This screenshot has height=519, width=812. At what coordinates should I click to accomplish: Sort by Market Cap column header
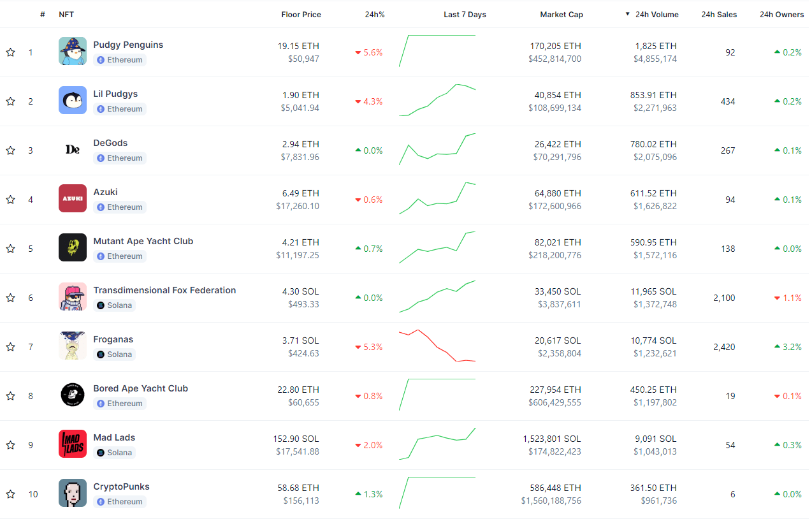click(x=562, y=15)
